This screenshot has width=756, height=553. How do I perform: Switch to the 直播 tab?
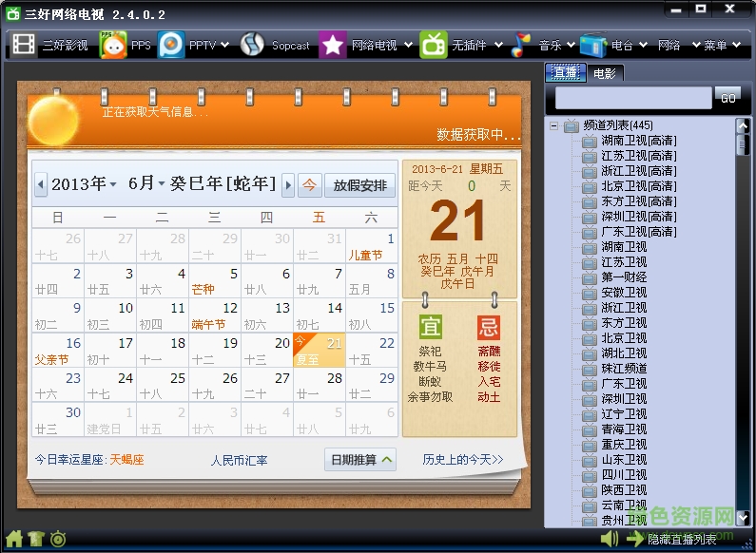click(566, 73)
